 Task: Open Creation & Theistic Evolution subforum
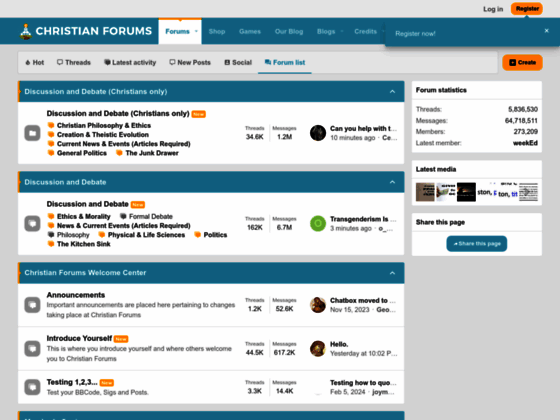[102, 135]
